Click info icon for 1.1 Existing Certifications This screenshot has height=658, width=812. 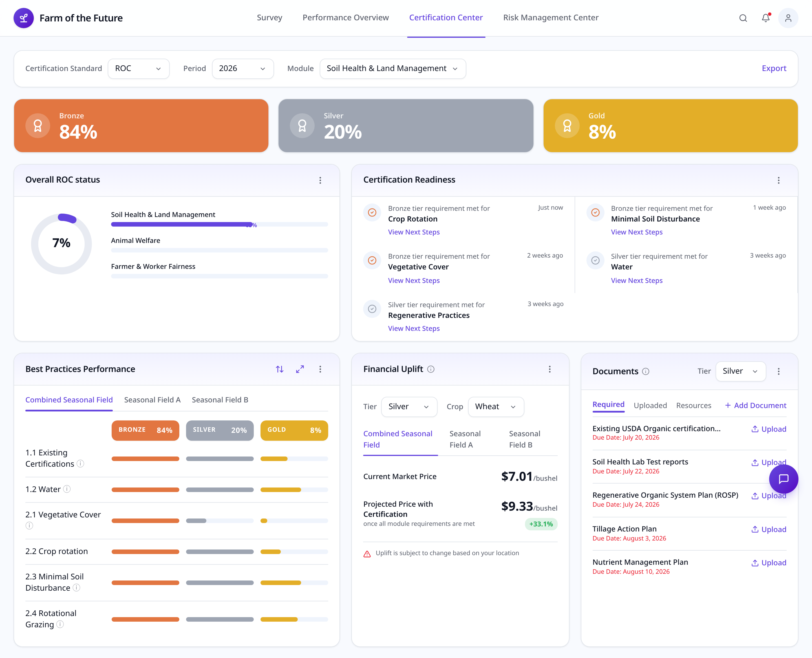80,464
